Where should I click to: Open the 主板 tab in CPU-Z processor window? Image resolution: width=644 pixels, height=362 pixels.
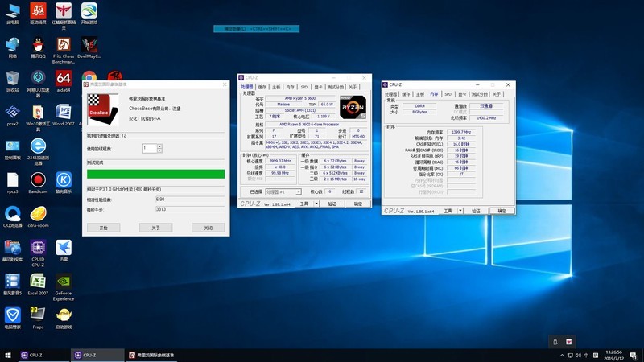276,87
